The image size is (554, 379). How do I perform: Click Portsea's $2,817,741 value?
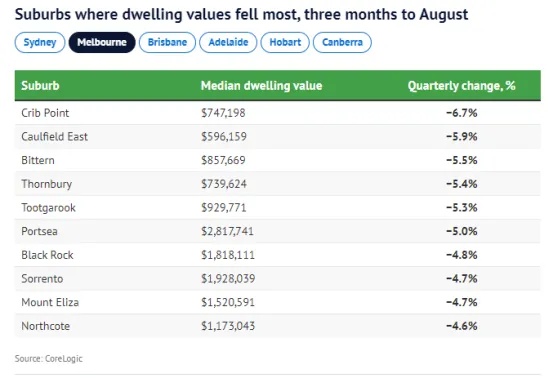pos(227,231)
